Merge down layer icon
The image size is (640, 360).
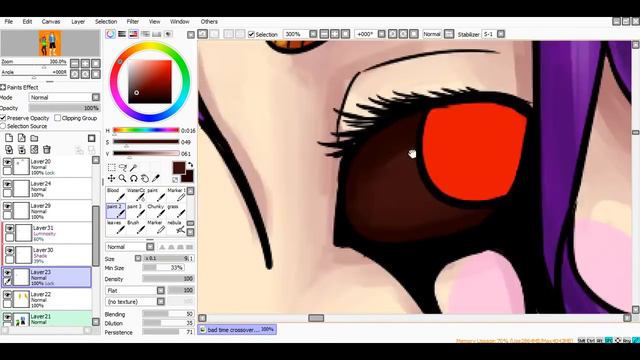[x=22, y=150]
